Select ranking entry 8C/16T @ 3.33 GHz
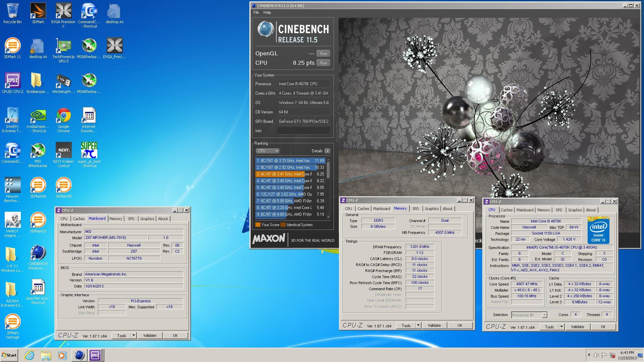 290,161
